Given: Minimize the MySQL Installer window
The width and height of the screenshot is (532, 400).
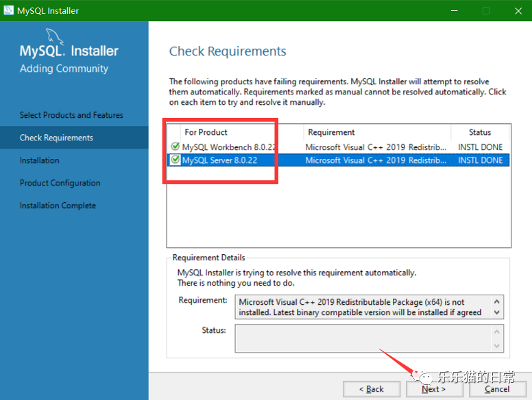Looking at the screenshot, I should pyautogui.click(x=455, y=10).
